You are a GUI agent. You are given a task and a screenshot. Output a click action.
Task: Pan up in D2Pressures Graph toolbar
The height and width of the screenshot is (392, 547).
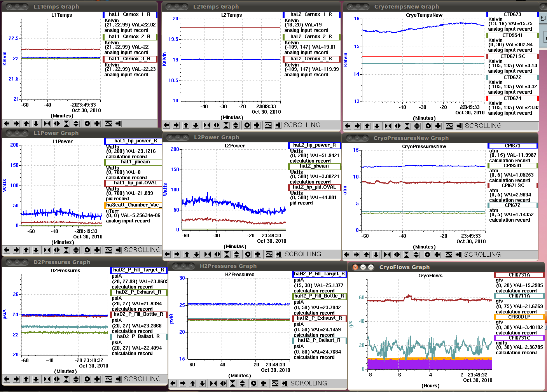pyautogui.click(x=26, y=379)
